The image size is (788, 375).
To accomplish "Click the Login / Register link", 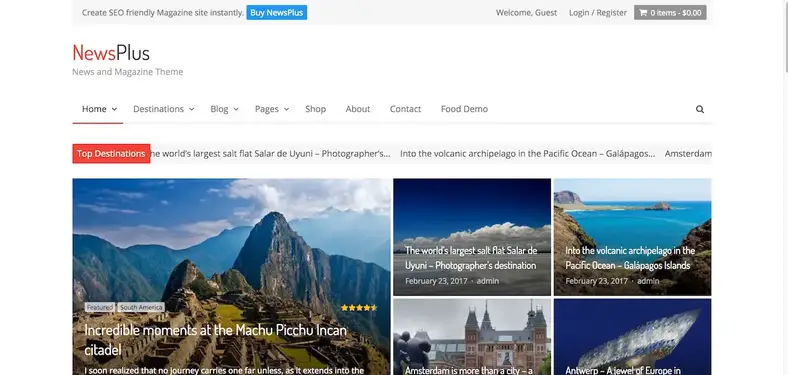I will (x=598, y=13).
